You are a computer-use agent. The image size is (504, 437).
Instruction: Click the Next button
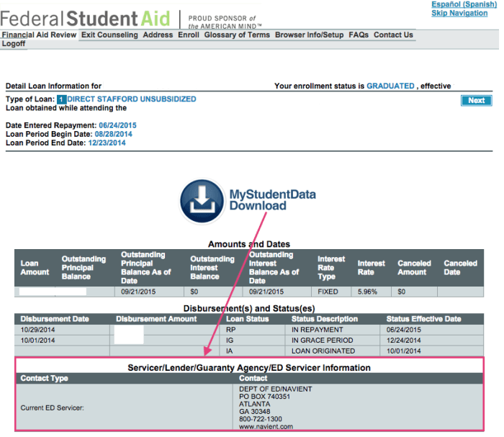click(476, 101)
